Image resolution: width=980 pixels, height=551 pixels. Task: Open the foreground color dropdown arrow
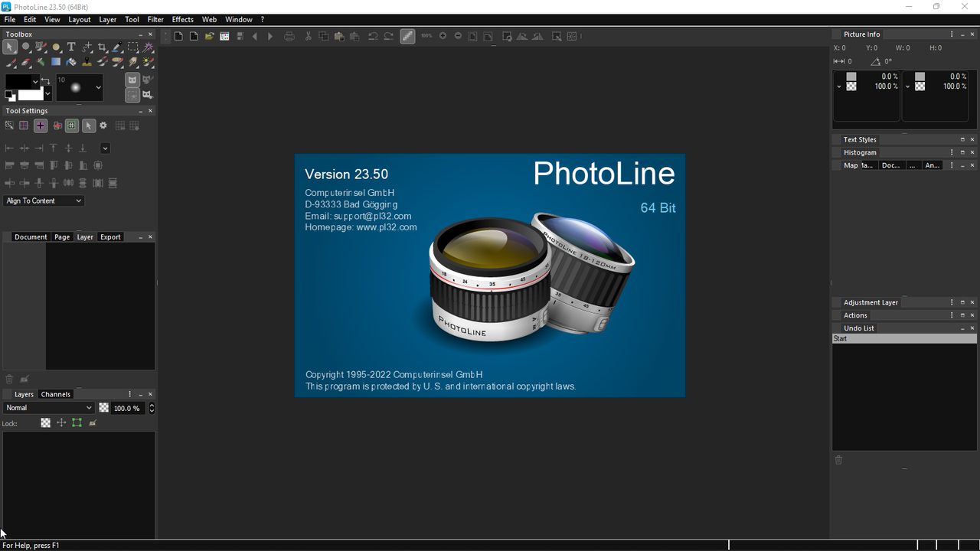35,82
